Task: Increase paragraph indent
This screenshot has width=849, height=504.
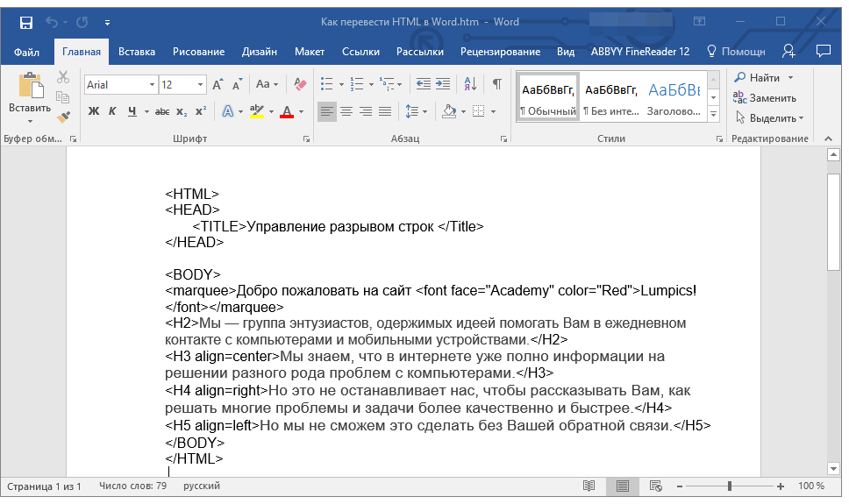Action: [443, 84]
